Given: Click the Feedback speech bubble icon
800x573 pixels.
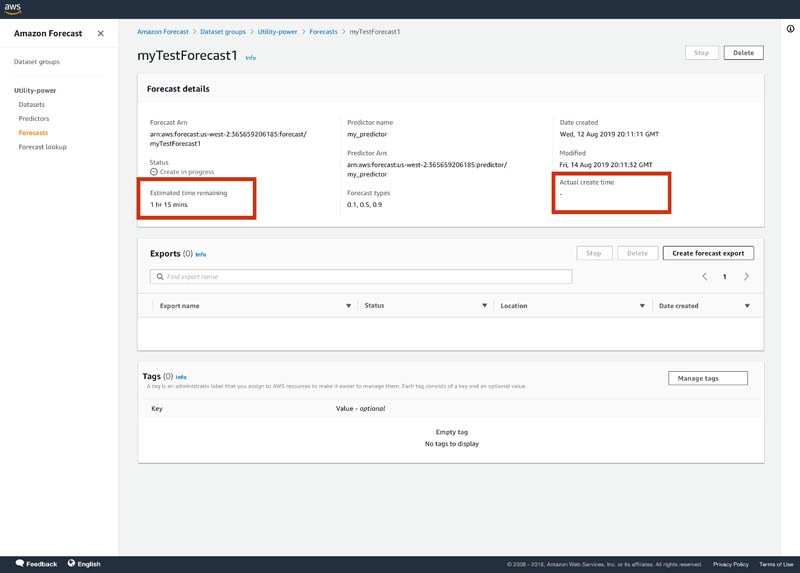Looking at the screenshot, I should (20, 563).
